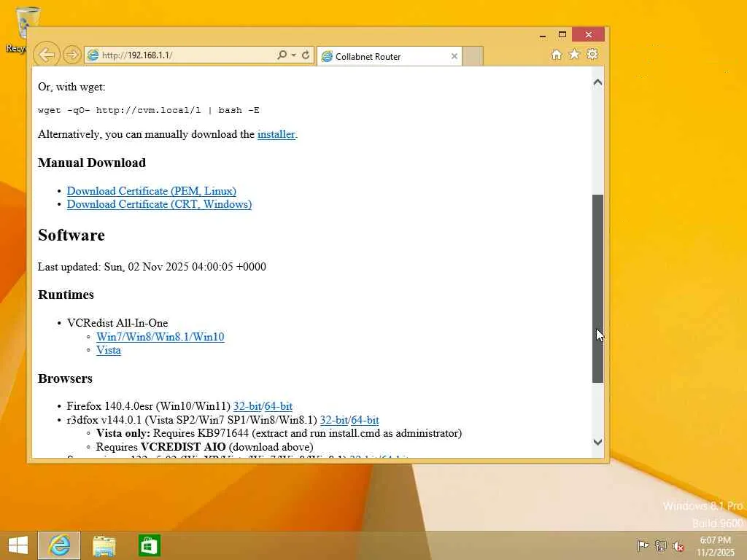Open File Explorer from the taskbar
The image size is (747, 560).
pos(104,545)
